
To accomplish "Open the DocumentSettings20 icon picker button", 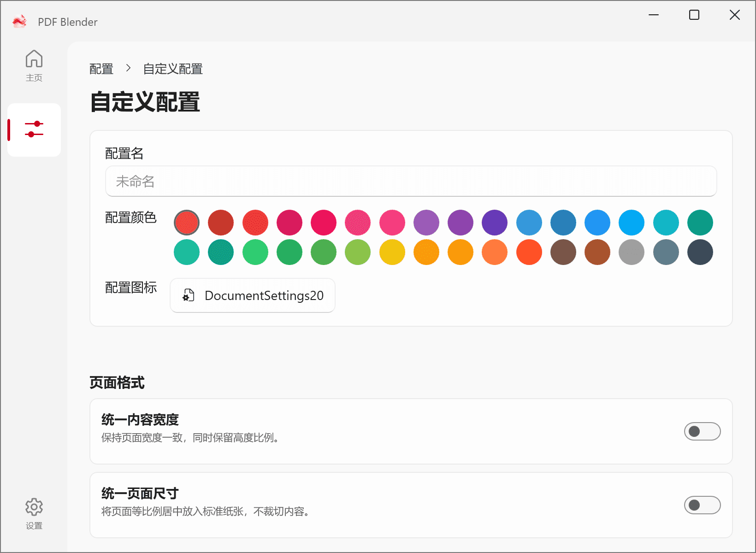I will [x=253, y=295].
